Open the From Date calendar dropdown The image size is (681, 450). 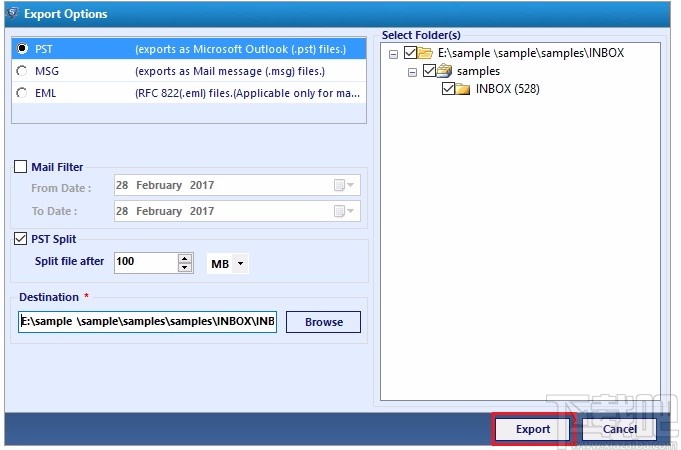pos(344,185)
